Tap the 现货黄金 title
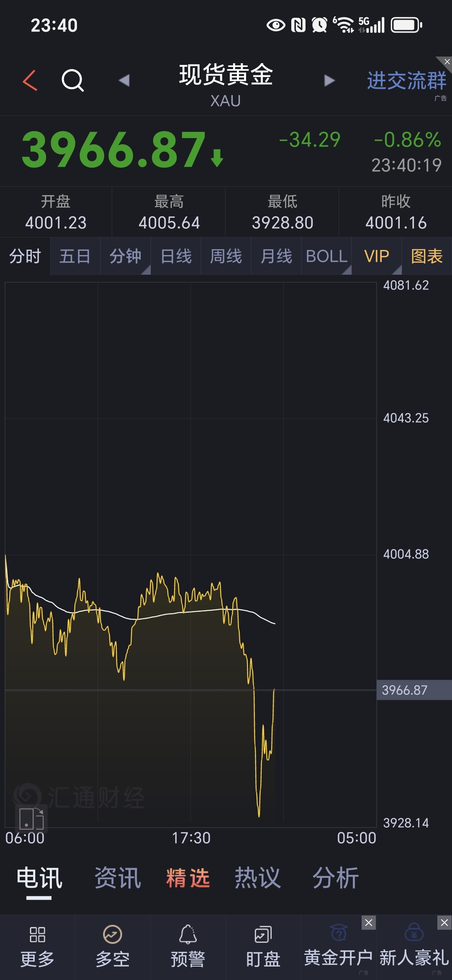Screen dimensions: 452x980 [x=226, y=75]
